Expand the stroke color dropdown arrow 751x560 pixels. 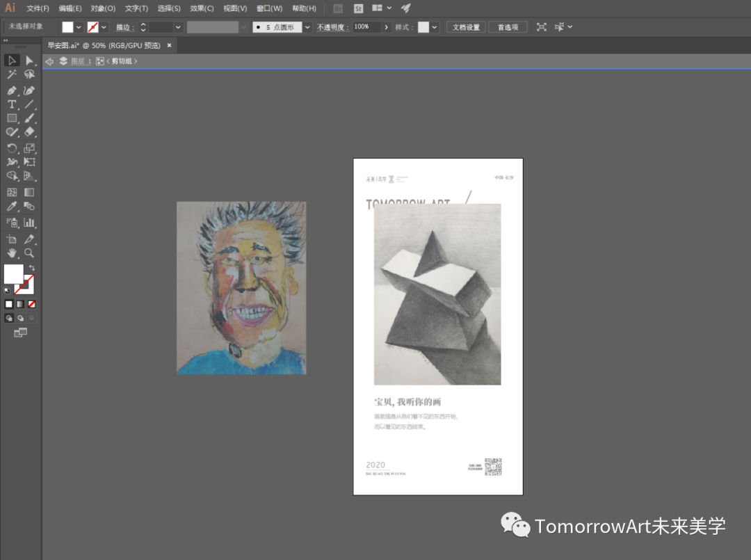pyautogui.click(x=104, y=27)
